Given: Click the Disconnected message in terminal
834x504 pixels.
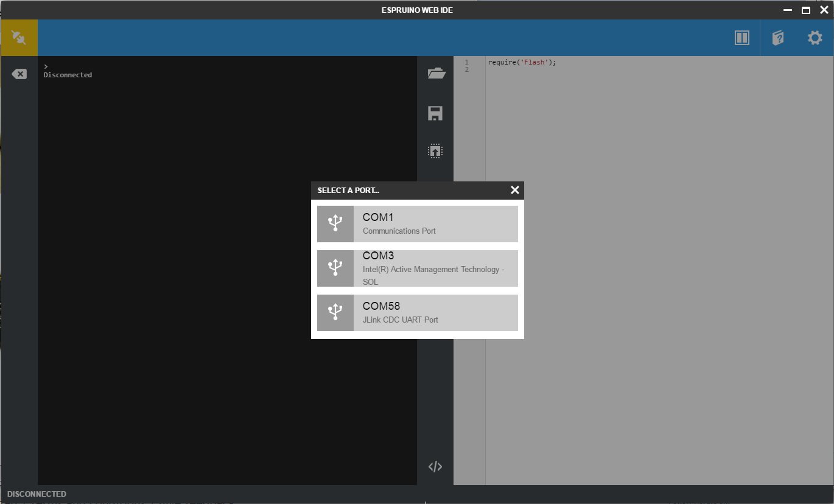Looking at the screenshot, I should click(68, 75).
